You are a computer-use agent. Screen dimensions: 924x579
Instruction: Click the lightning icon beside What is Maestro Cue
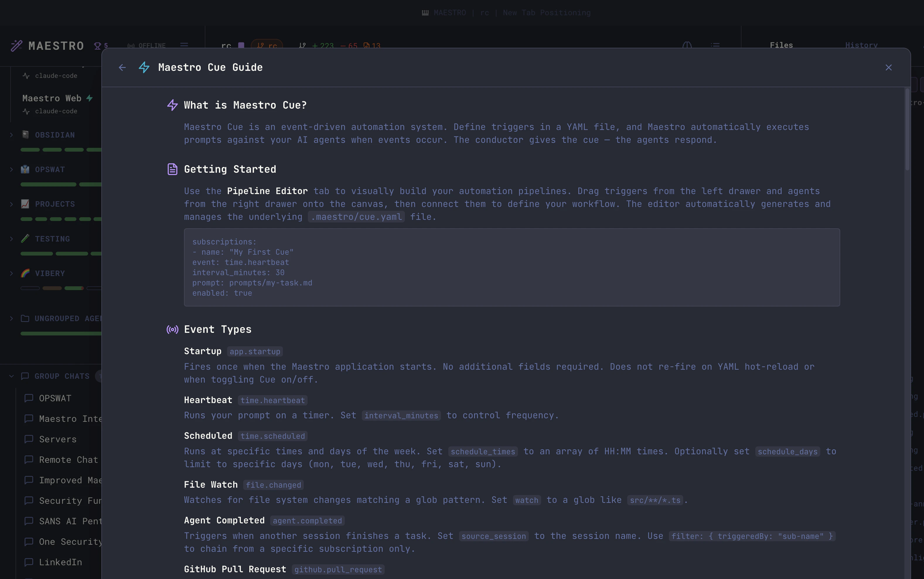click(x=173, y=105)
